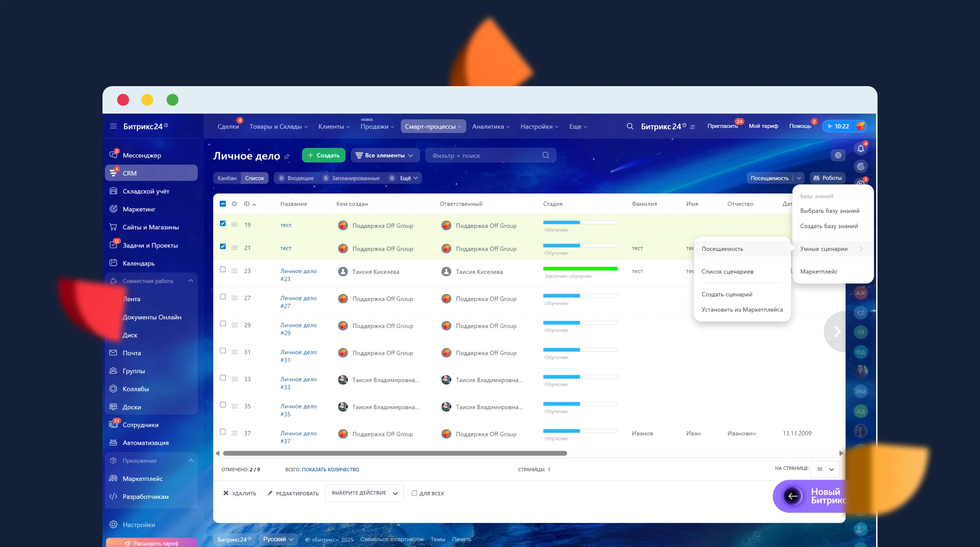
Task: Click the pin icon beside Личное дело
Action: (287, 156)
